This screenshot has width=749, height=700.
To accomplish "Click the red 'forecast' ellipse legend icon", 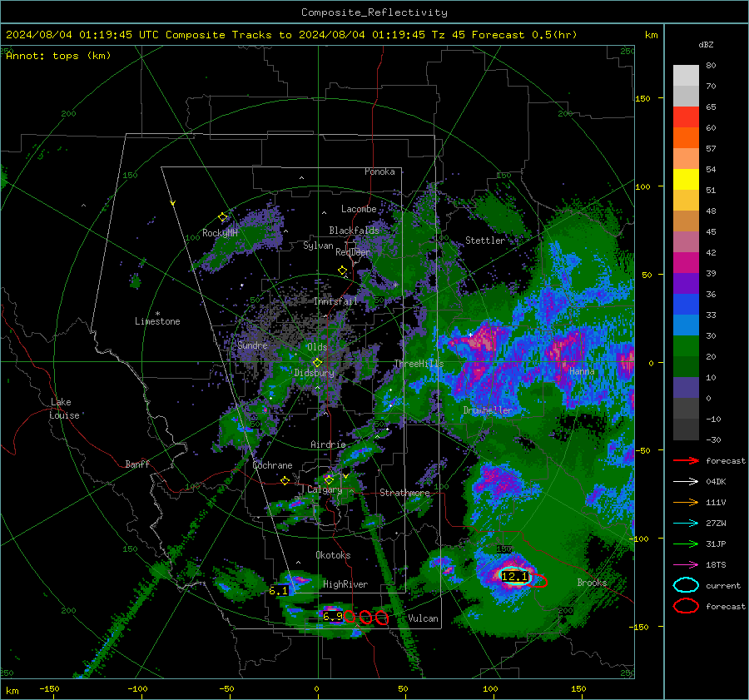I will click(686, 606).
